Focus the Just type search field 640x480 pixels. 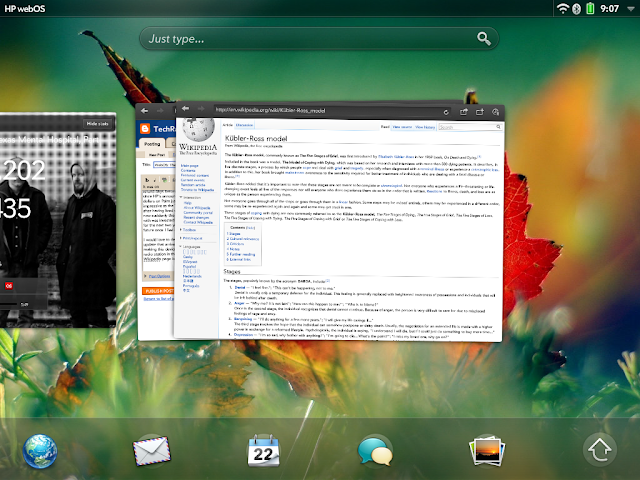319,39
